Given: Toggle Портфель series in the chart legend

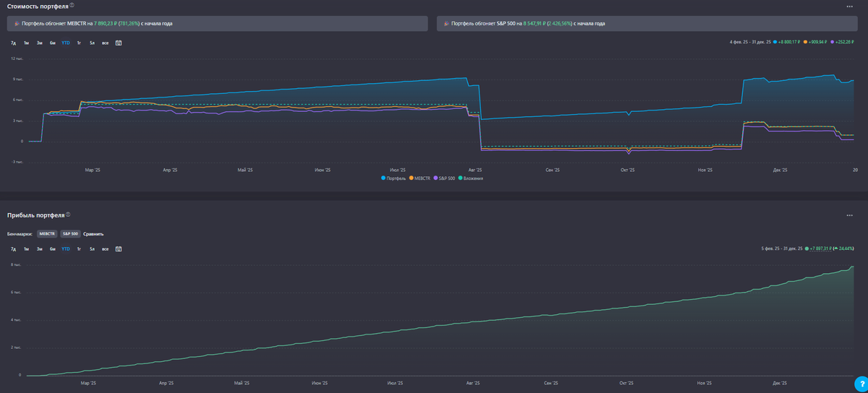Looking at the screenshot, I should click(x=393, y=178).
